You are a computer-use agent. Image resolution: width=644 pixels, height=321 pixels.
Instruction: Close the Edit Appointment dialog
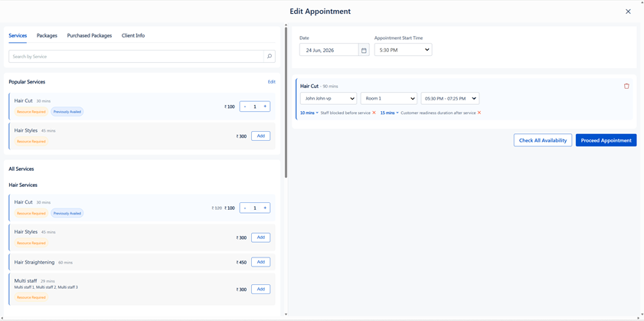point(628,11)
